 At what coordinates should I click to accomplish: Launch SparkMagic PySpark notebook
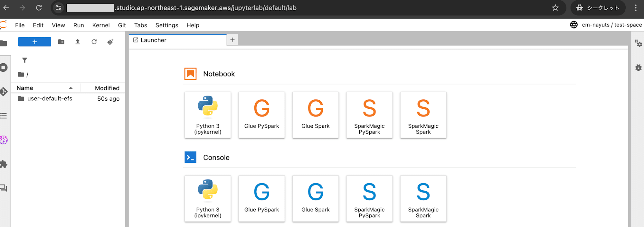click(x=369, y=115)
